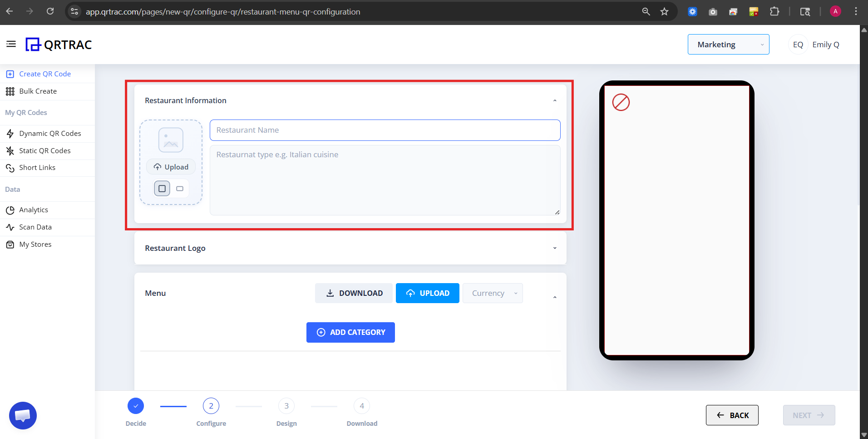The image size is (868, 439).
Task: Open the chat support bubble
Action: pos(23,415)
